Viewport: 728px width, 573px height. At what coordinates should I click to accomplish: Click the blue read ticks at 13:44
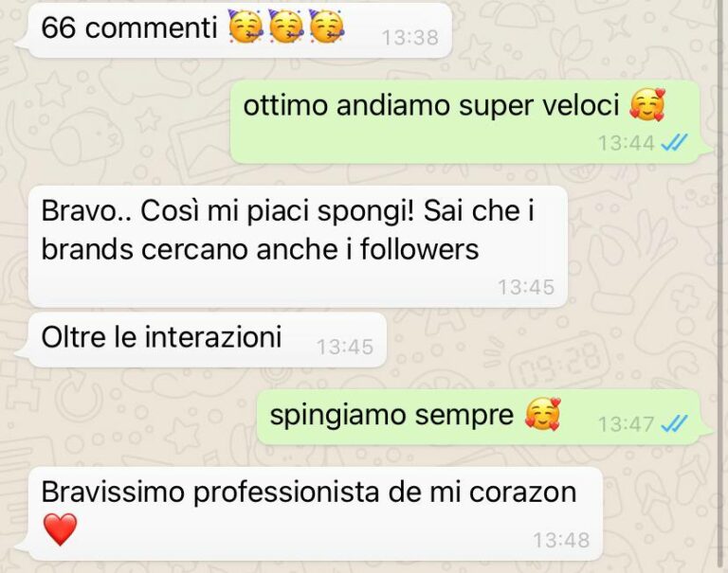[x=674, y=142]
